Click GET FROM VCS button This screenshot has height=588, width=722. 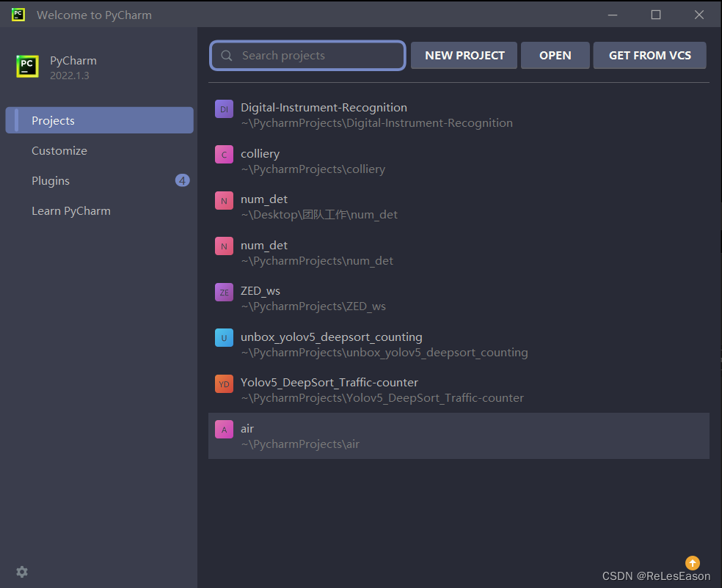[x=649, y=55]
